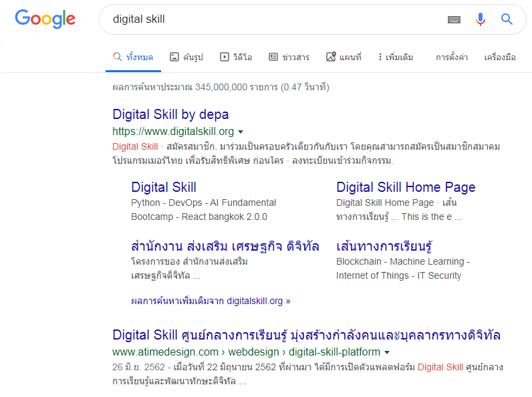Screen dimensions: 532x397
Task: Click the blue search magnifier button
Action: tap(507, 19)
